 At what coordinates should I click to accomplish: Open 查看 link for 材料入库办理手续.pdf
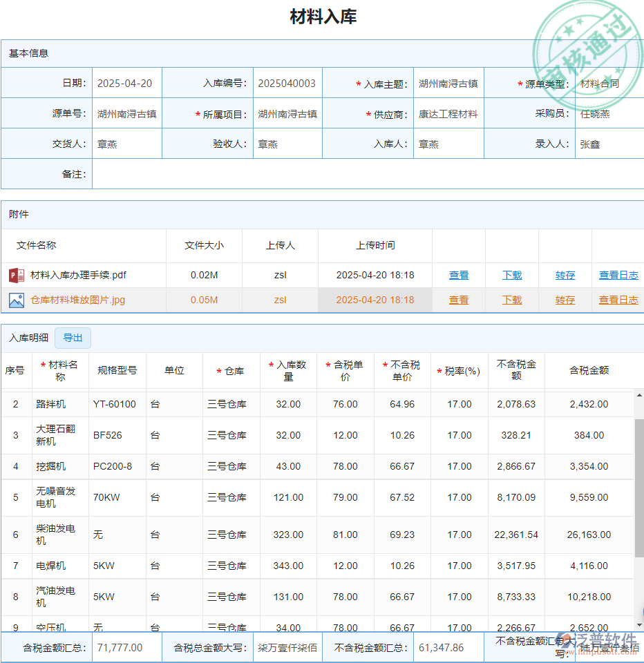(x=459, y=276)
